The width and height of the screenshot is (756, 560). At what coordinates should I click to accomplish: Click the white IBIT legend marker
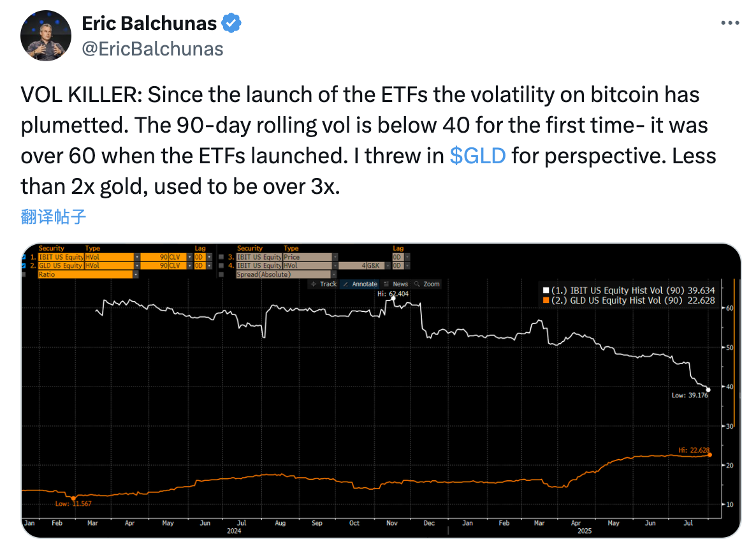[546, 290]
